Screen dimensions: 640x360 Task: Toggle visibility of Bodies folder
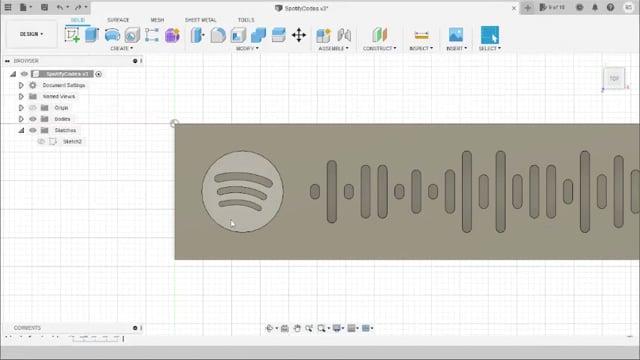click(33, 119)
